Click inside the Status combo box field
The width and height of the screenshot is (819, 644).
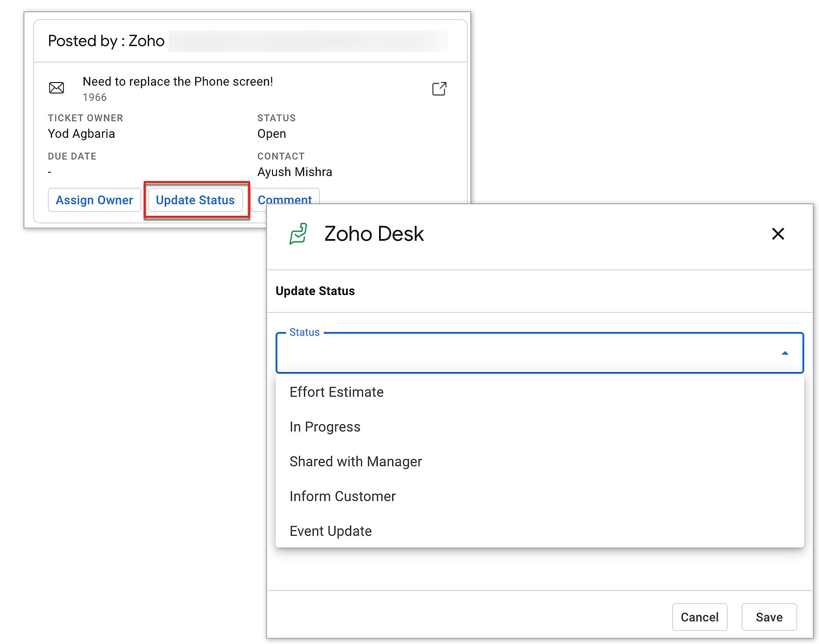click(x=522, y=353)
